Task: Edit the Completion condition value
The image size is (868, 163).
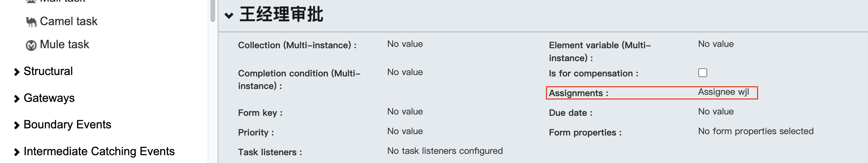Action: click(x=405, y=72)
